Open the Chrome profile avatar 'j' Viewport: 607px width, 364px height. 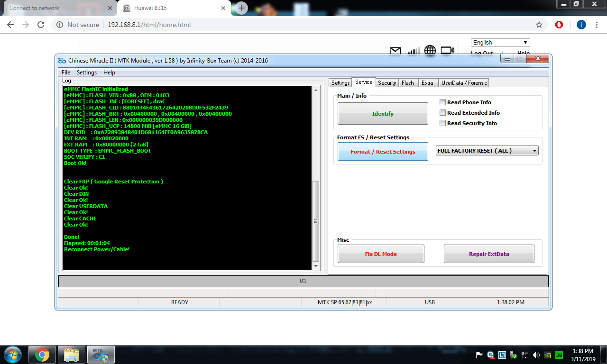[581, 25]
